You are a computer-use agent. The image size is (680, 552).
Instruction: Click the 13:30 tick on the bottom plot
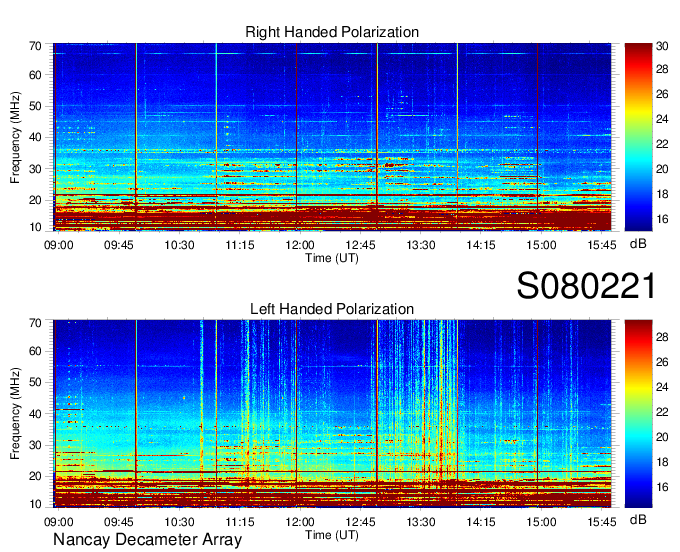[x=421, y=522]
